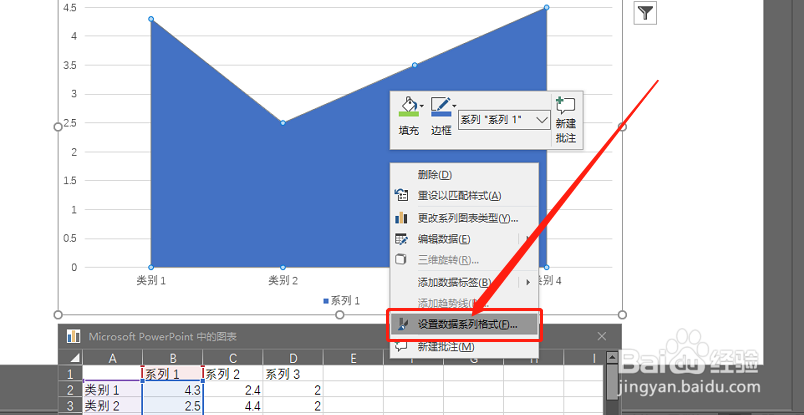Click the 类别 2 axis label on chart

283,281
